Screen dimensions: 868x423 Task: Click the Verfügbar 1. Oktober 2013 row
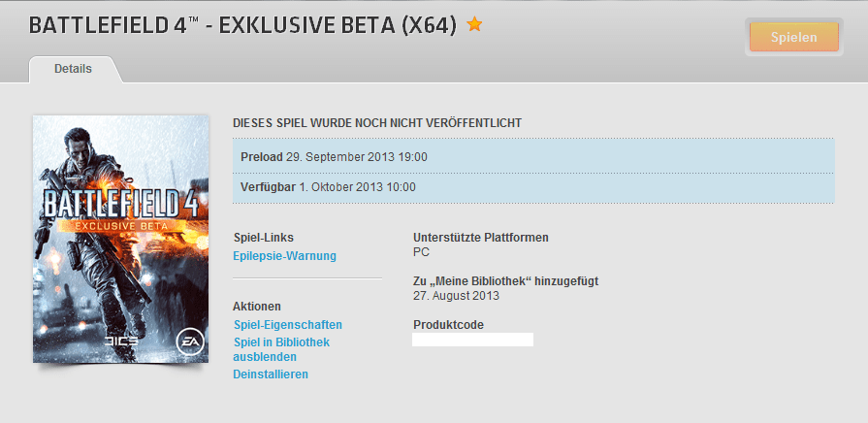(533, 187)
